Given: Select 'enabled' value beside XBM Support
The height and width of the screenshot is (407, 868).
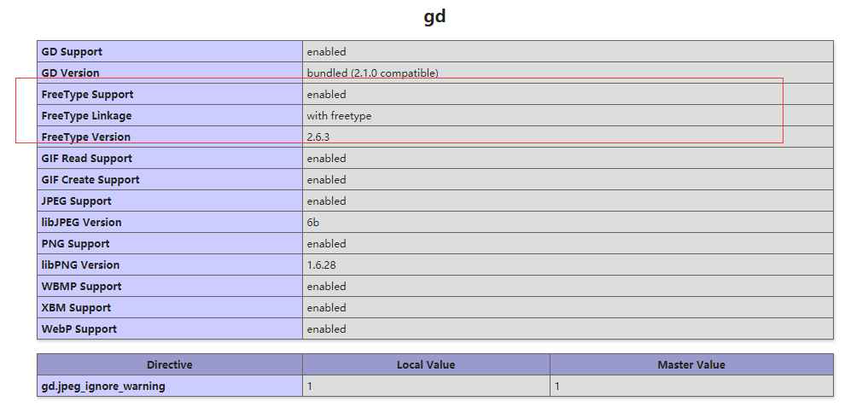Looking at the screenshot, I should [x=326, y=308].
